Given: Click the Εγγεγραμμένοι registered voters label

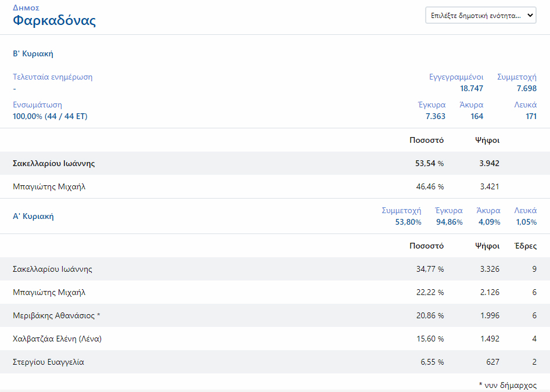Looking at the screenshot, I should (456, 77).
